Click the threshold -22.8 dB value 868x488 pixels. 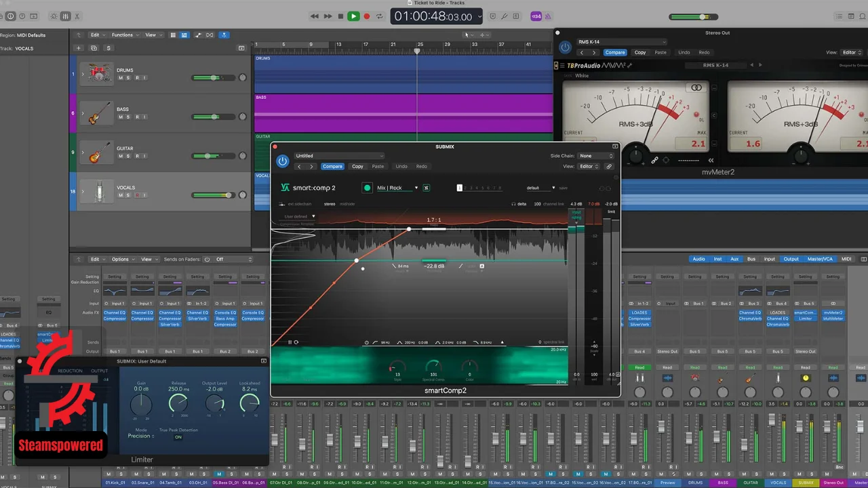(x=434, y=266)
